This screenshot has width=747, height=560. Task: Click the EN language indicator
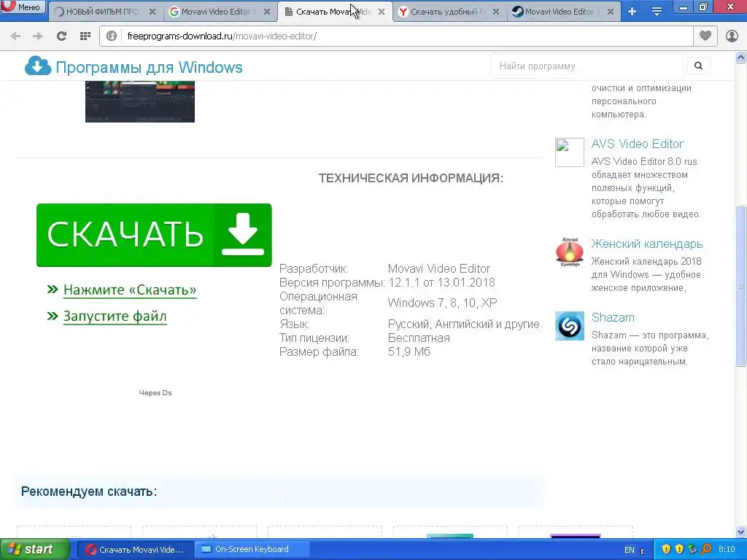[630, 550]
